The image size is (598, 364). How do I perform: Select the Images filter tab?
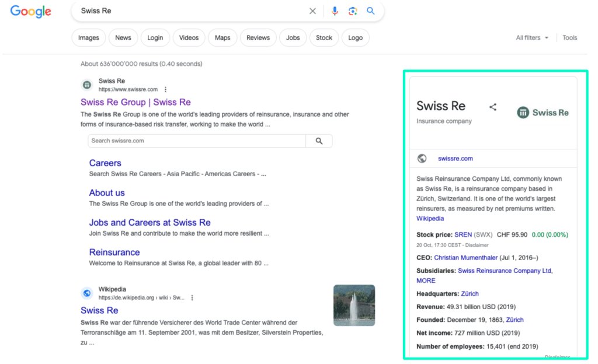click(x=89, y=38)
